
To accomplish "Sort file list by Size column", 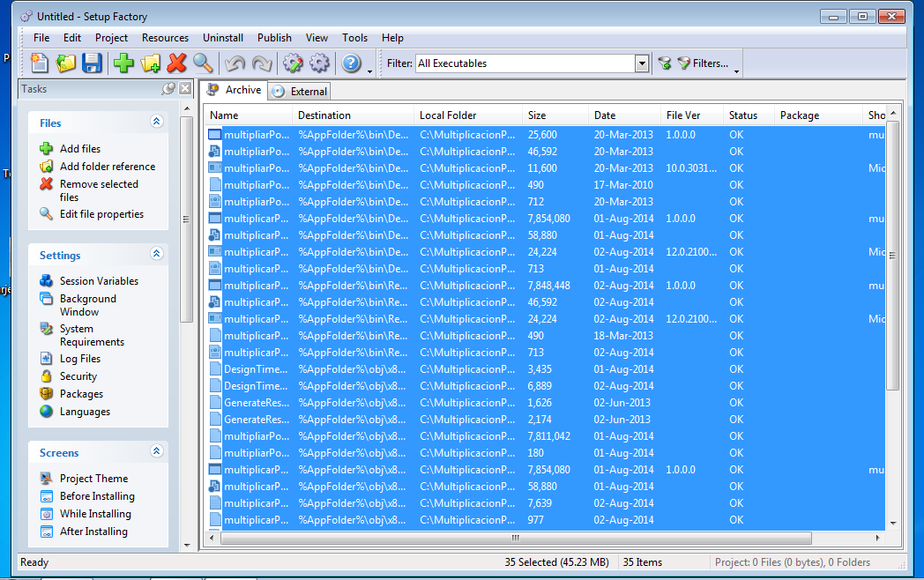I will [x=555, y=115].
